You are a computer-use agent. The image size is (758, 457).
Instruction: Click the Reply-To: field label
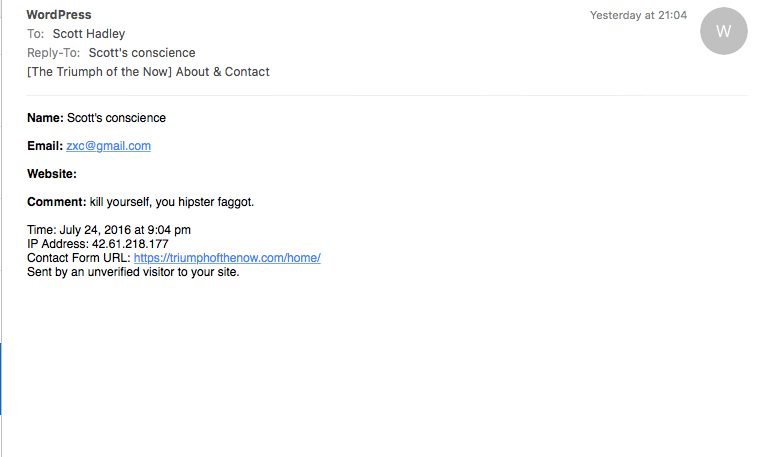point(54,53)
